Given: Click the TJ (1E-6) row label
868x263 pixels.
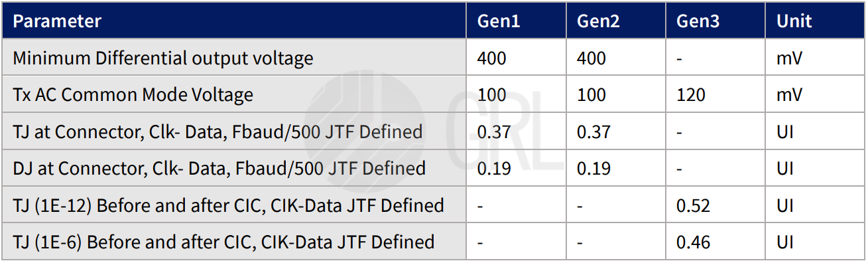Looking at the screenshot, I should pyautogui.click(x=224, y=242).
